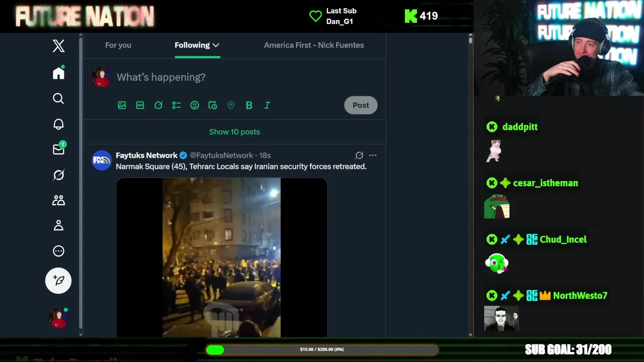The height and width of the screenshot is (362, 644).
Task: Click Dan_G1 last subscriber name
Action: click(340, 21)
